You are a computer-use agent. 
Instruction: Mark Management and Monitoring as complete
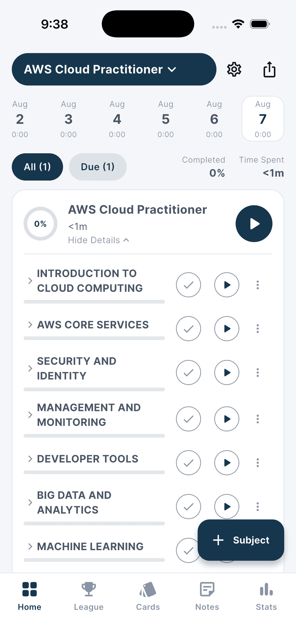click(x=188, y=419)
